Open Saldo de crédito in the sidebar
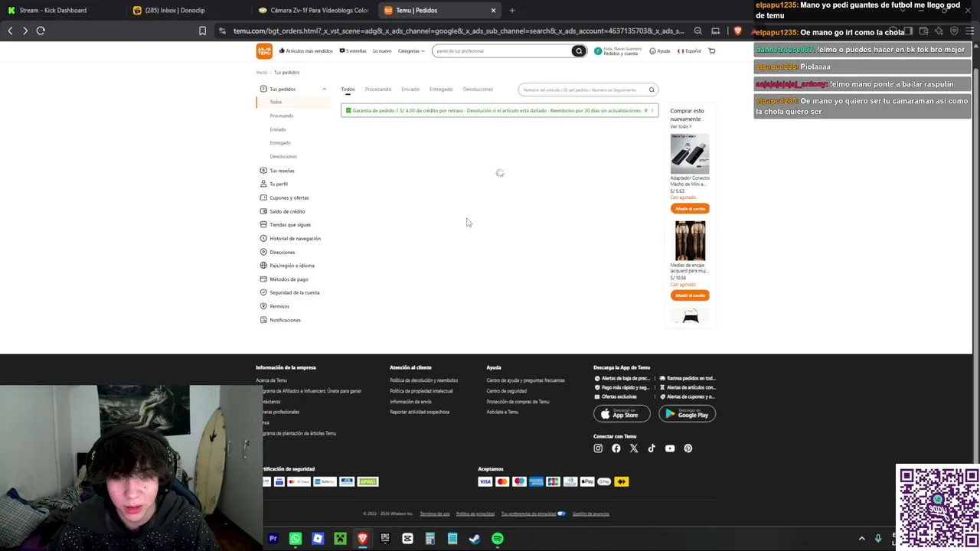The width and height of the screenshot is (980, 551). (283, 211)
